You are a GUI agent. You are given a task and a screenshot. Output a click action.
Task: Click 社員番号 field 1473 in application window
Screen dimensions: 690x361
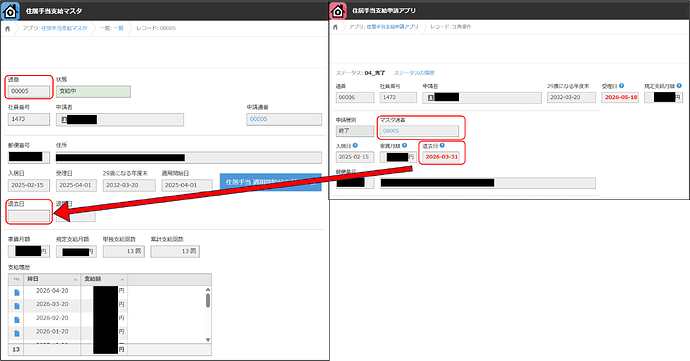[x=398, y=97]
